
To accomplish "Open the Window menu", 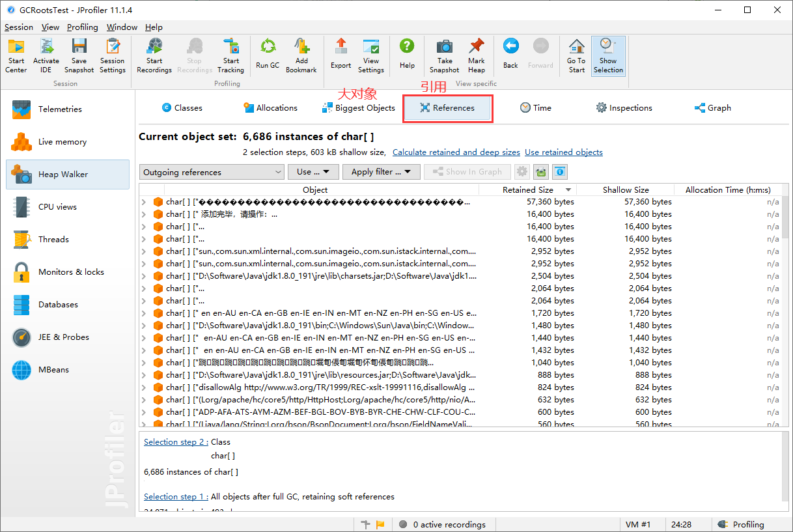I will click(x=122, y=27).
